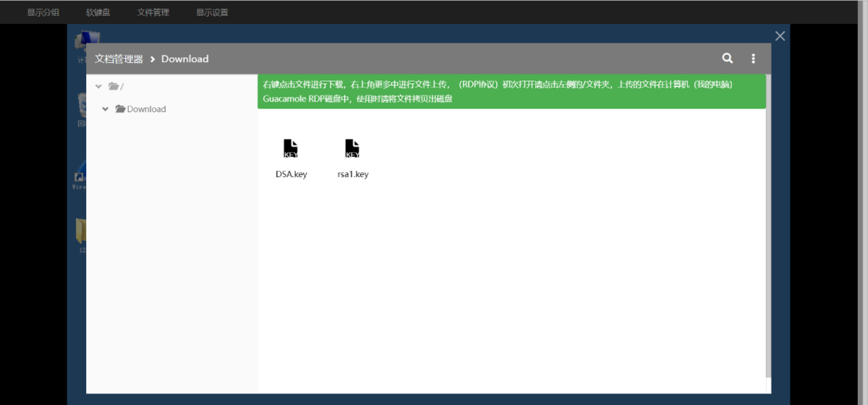Open the three-dot more options menu
The width and height of the screenshot is (868, 405).
(x=753, y=59)
